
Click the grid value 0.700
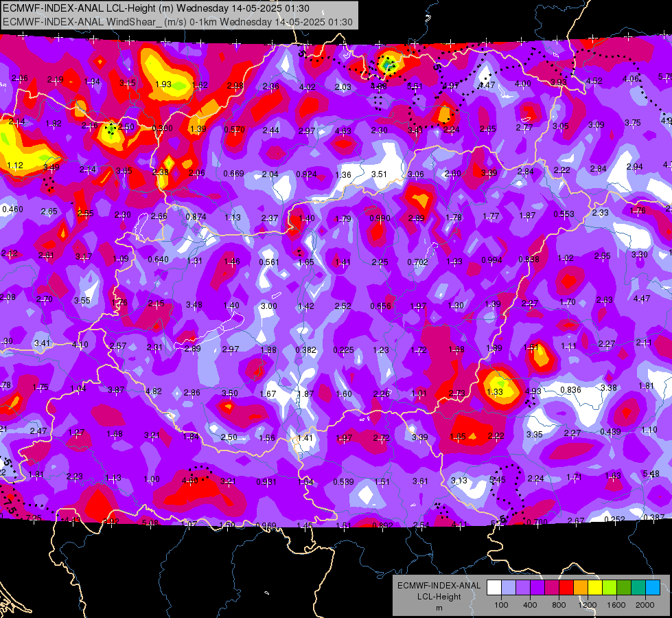point(537,522)
